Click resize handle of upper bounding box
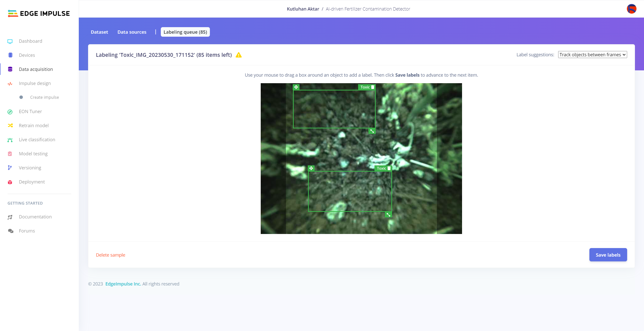This screenshot has width=644, height=331. (372, 131)
